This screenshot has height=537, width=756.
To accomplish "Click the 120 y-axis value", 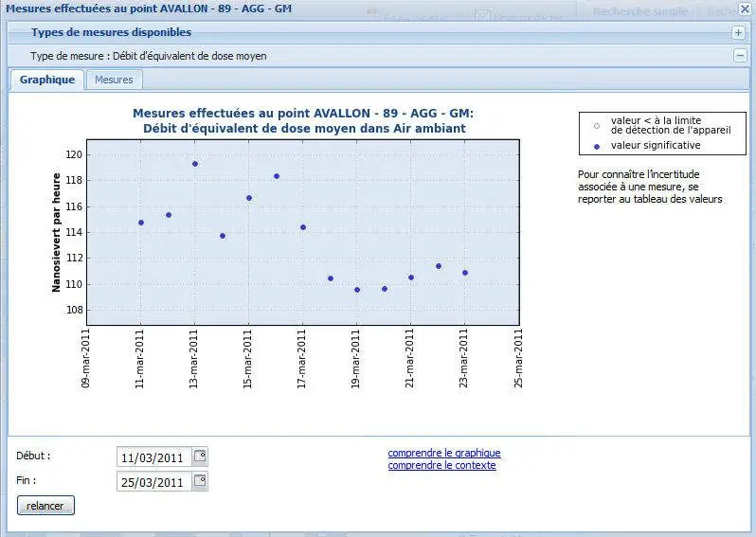I will click(74, 154).
